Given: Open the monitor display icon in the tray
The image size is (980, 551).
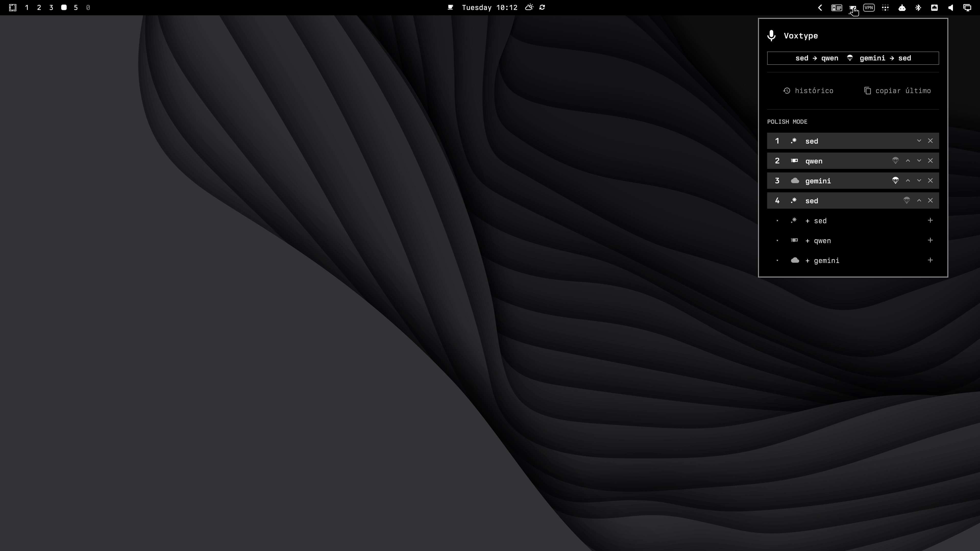Looking at the screenshot, I should coord(967,8).
